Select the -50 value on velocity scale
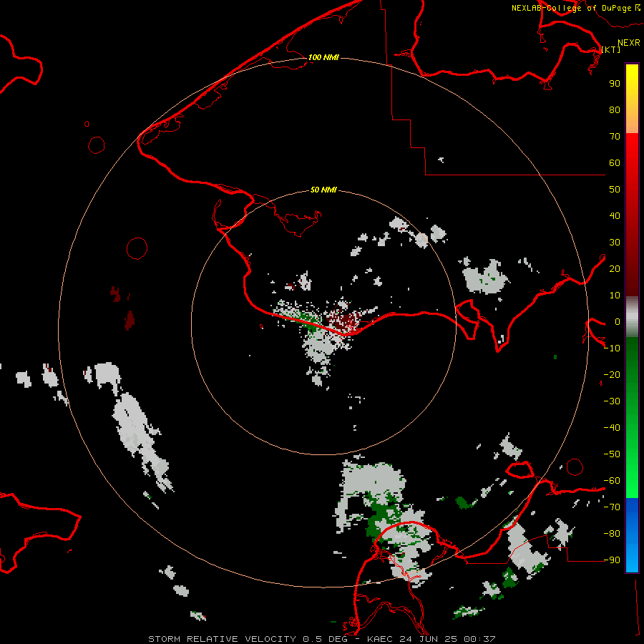Screen dimensions: 644x644 [612, 454]
